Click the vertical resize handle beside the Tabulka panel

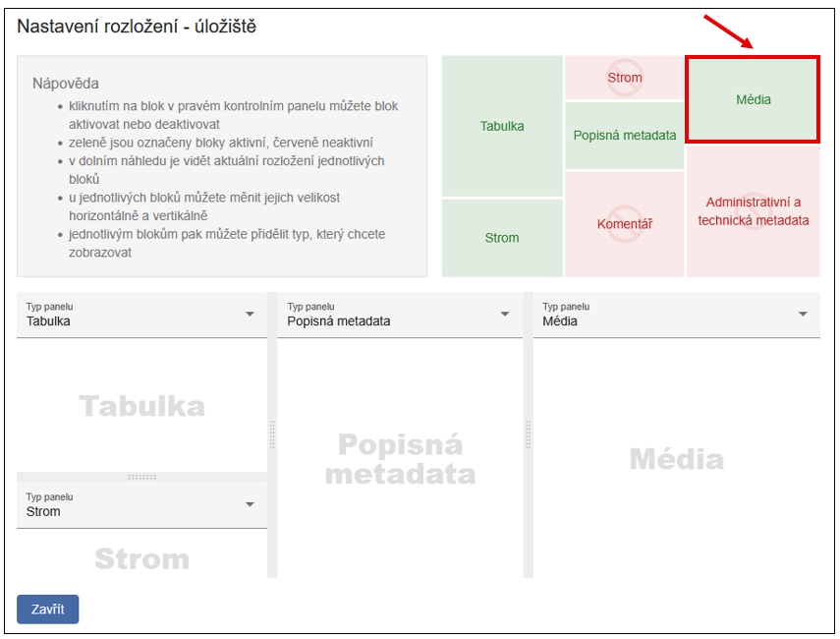272,434
